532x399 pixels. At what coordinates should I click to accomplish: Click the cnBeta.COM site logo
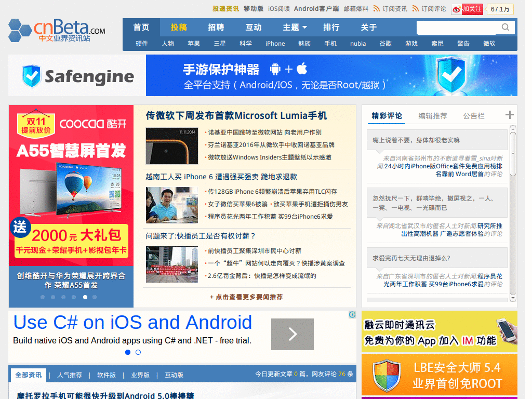pyautogui.click(x=57, y=31)
